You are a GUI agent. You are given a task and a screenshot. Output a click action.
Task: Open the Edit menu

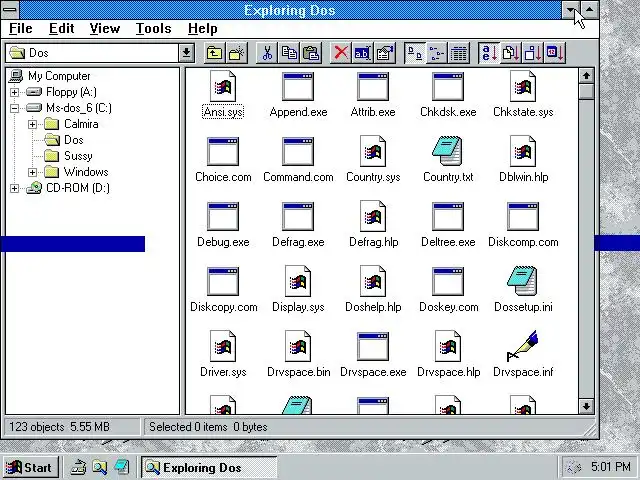[x=62, y=29]
